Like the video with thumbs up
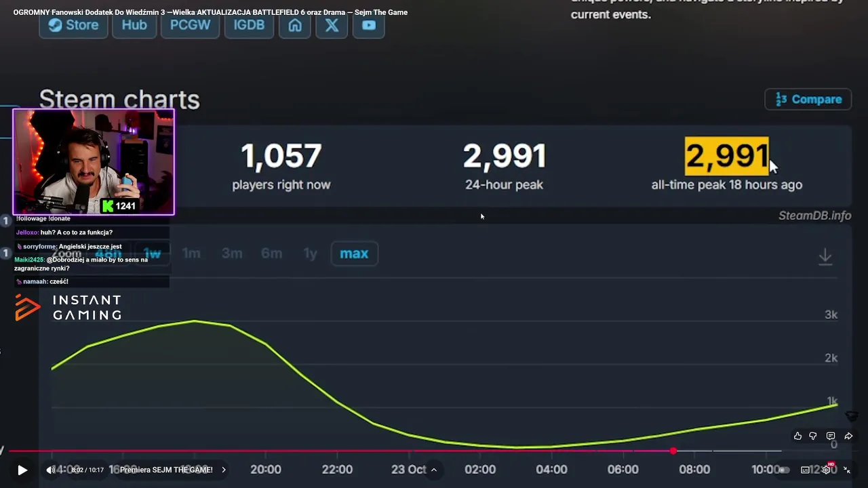The height and width of the screenshot is (488, 868). click(x=797, y=436)
